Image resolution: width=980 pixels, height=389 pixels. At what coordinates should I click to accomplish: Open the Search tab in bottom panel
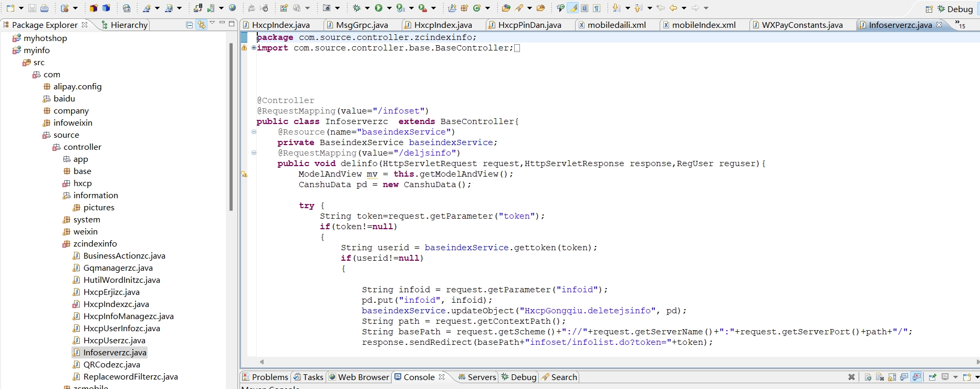pos(559,377)
